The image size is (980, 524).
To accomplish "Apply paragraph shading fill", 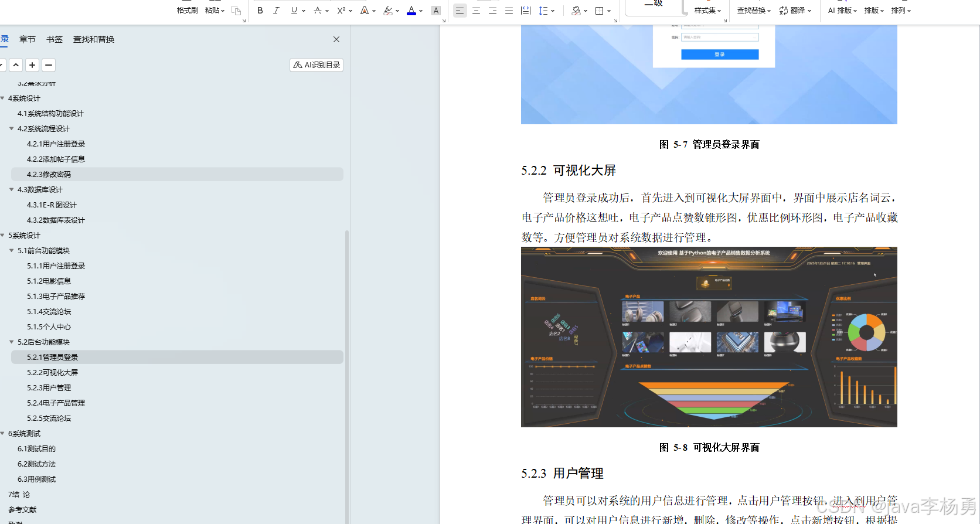I will 576,11.
